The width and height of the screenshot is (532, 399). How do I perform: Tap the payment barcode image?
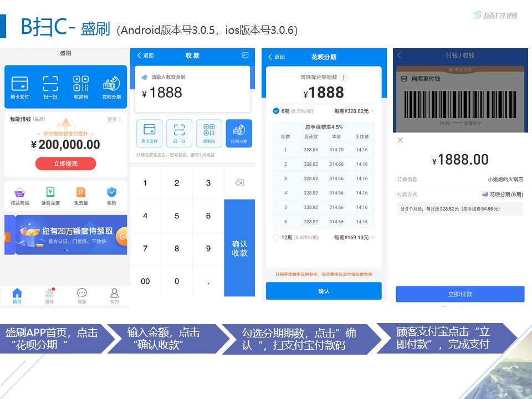click(460, 105)
